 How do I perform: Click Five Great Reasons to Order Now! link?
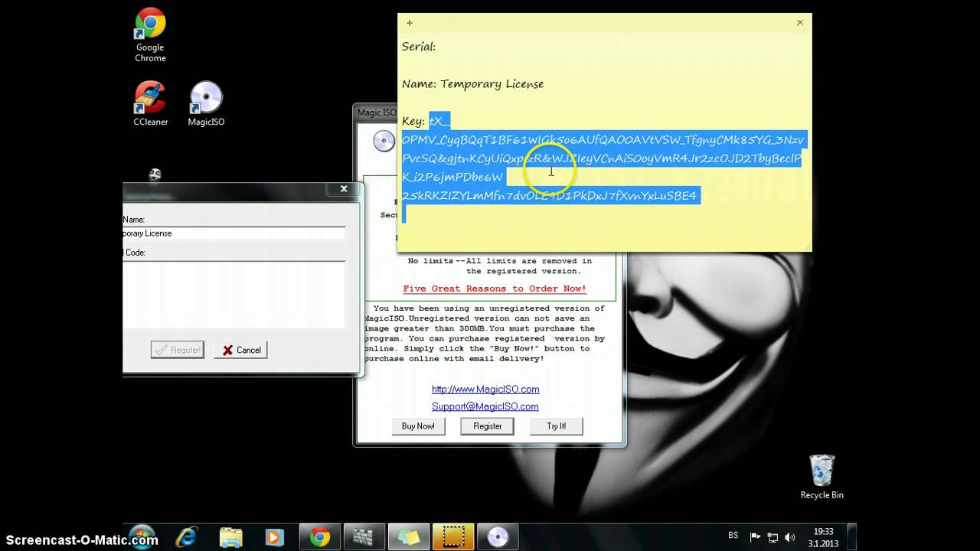click(495, 289)
